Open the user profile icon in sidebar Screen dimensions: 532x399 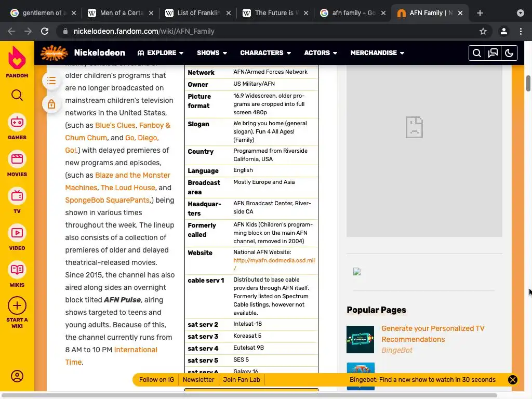17,376
